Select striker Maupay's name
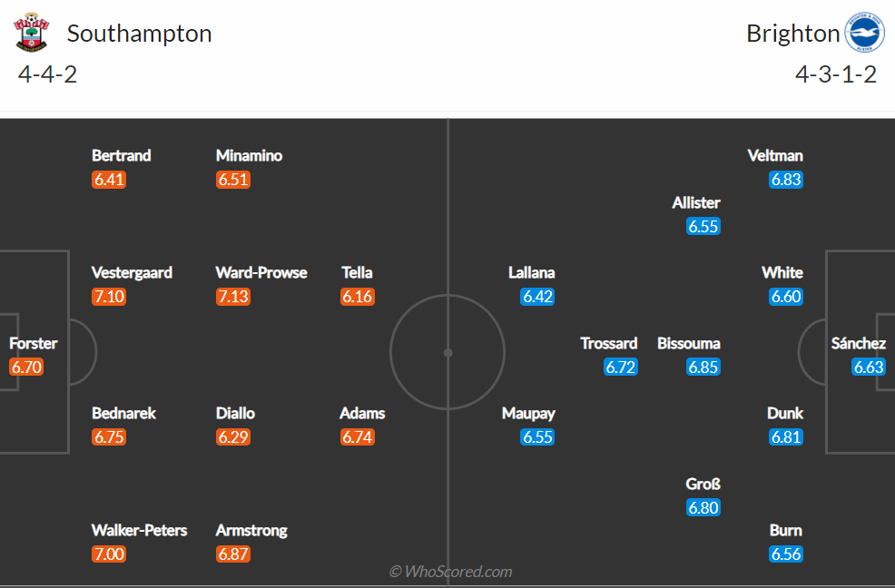The height and width of the screenshot is (588, 895). [528, 413]
